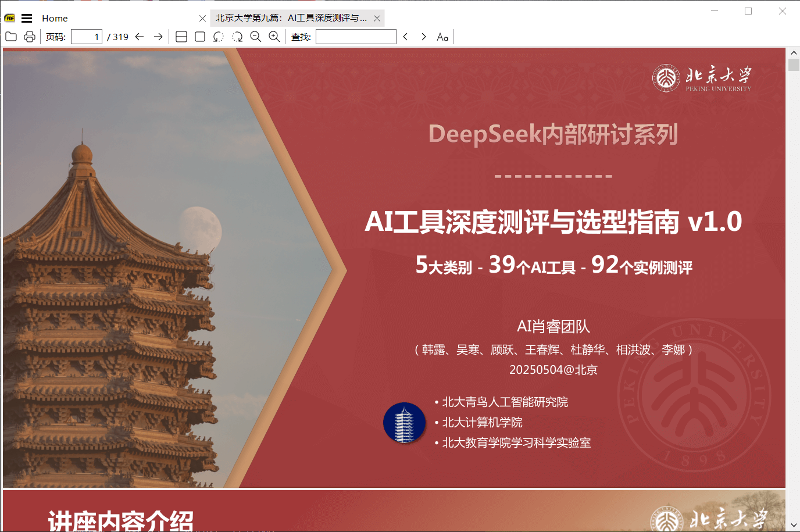Go to the next page
The width and height of the screenshot is (800, 532).
tap(158, 37)
